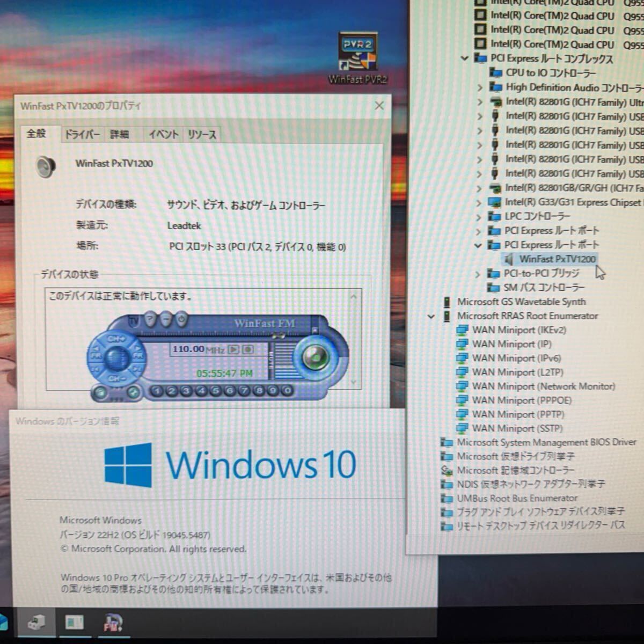Image resolution: width=644 pixels, height=644 pixels.
Task: Click the speaker icon beside WinFast PxTV1200 heading
Action: (46, 166)
